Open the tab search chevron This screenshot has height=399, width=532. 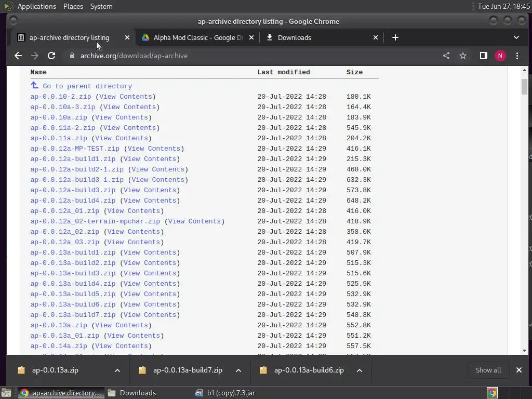pyautogui.click(x=516, y=37)
